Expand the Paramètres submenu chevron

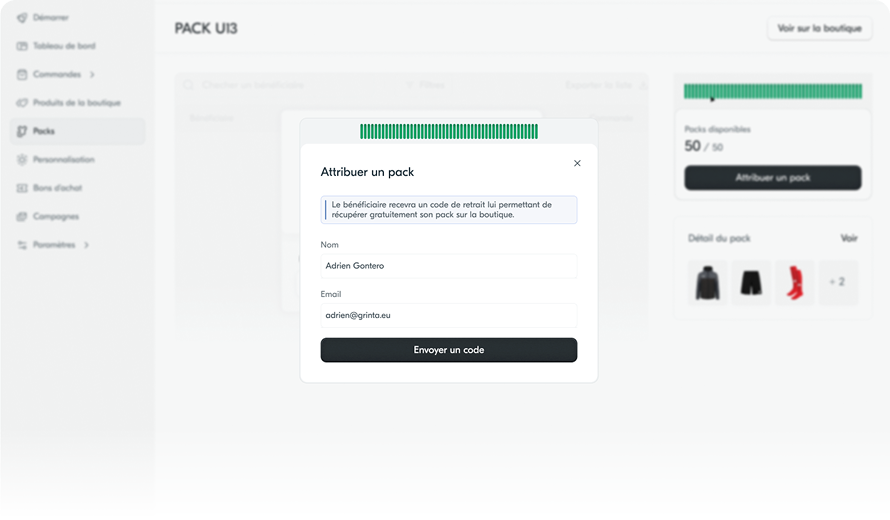(x=86, y=245)
